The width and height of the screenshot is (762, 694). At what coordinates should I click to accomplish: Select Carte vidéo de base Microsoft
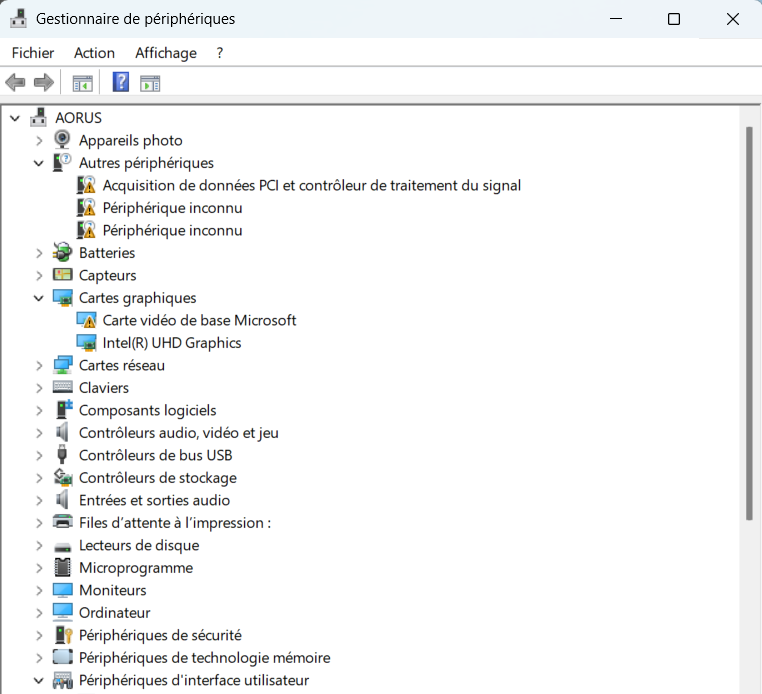tap(199, 321)
